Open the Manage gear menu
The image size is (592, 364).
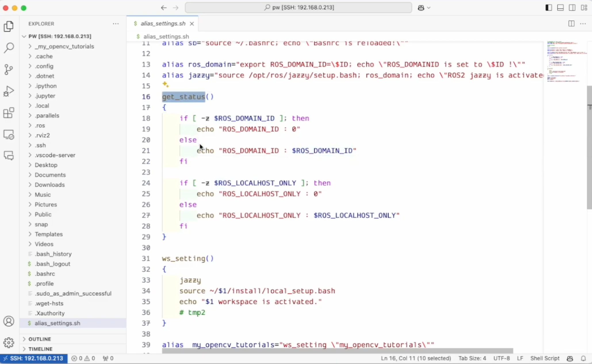click(x=9, y=342)
